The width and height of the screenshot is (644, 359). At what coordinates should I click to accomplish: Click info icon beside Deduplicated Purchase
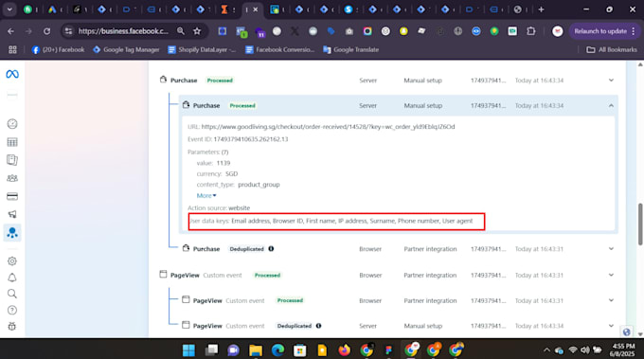coord(271,248)
